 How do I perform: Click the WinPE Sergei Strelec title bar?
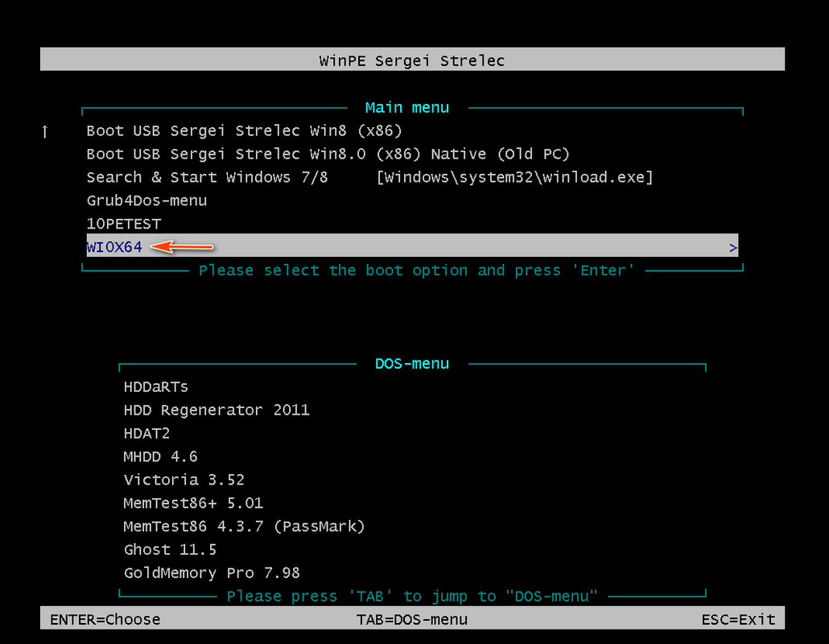(412, 60)
